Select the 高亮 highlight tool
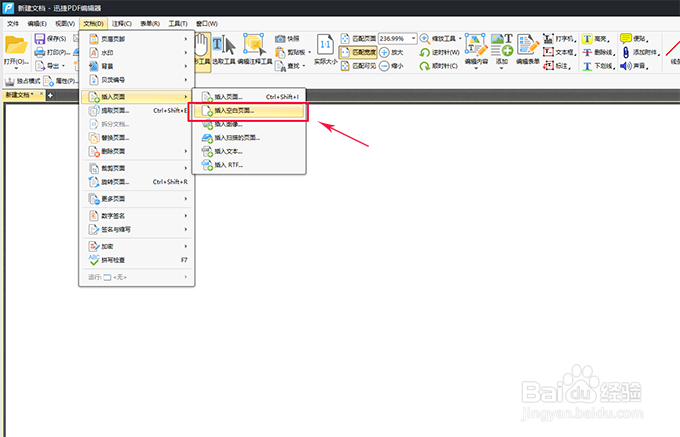680x437 pixels. pos(597,39)
